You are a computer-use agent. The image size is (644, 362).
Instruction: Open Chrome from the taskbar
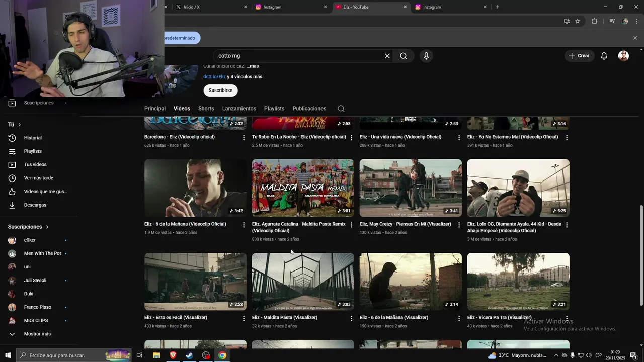click(x=222, y=355)
